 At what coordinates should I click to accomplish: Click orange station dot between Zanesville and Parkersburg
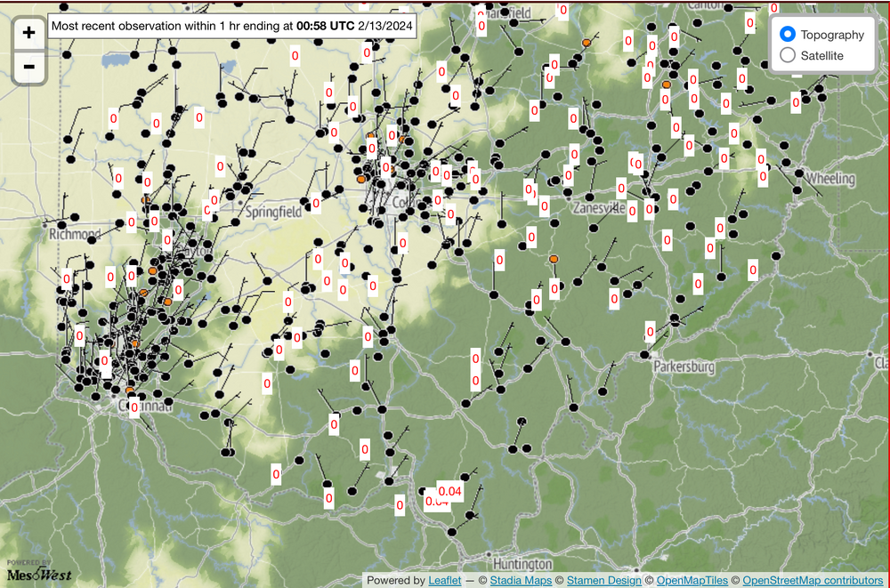[554, 259]
